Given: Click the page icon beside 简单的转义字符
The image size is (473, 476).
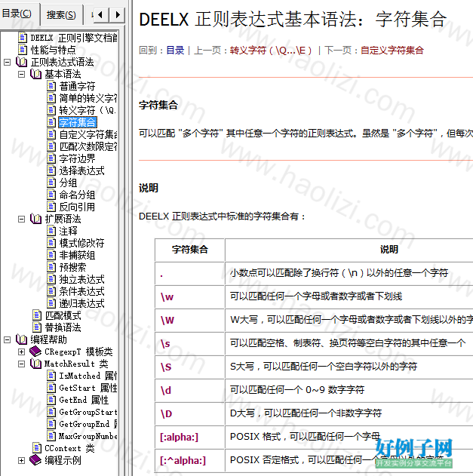Looking at the screenshot, I should (x=51, y=98).
